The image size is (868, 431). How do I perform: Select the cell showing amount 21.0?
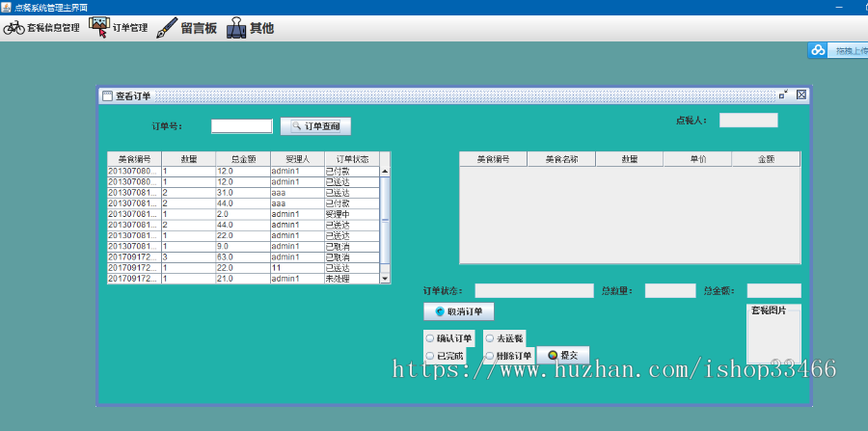tap(243, 279)
